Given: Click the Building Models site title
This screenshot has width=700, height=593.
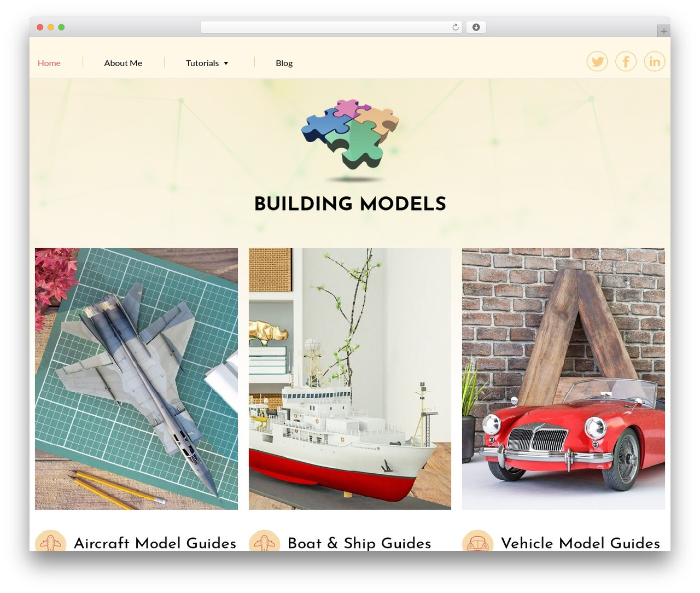Looking at the screenshot, I should point(350,204).
